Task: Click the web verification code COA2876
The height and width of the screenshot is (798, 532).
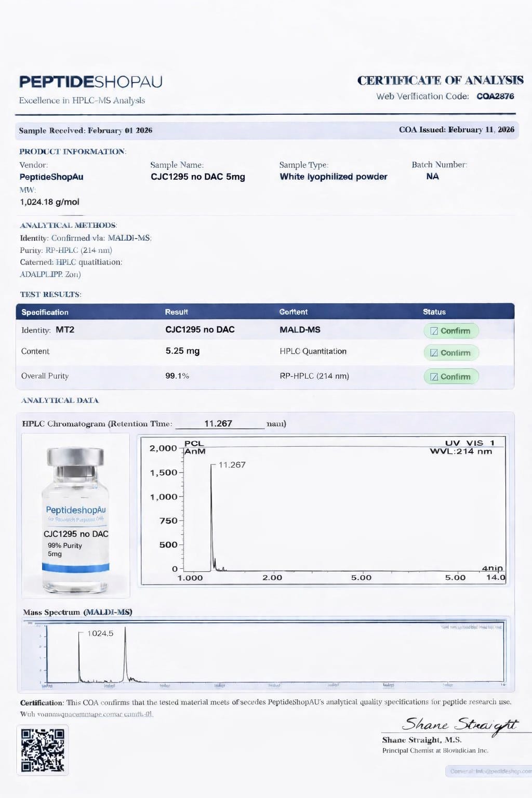Action: click(495, 96)
